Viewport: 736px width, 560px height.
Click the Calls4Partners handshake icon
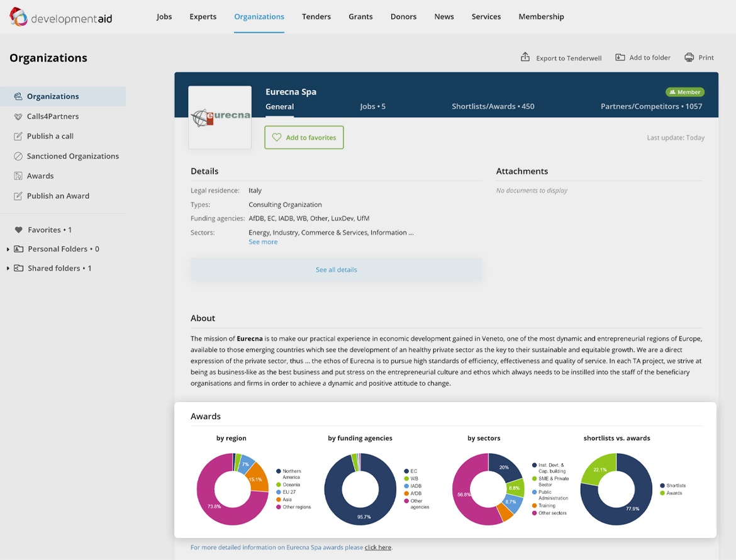coord(18,116)
